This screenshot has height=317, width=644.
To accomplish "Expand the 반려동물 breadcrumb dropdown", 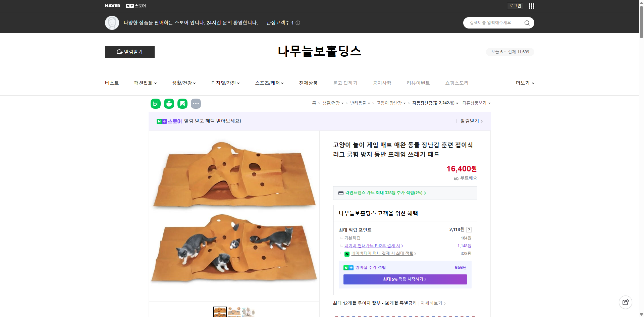I will (360, 103).
